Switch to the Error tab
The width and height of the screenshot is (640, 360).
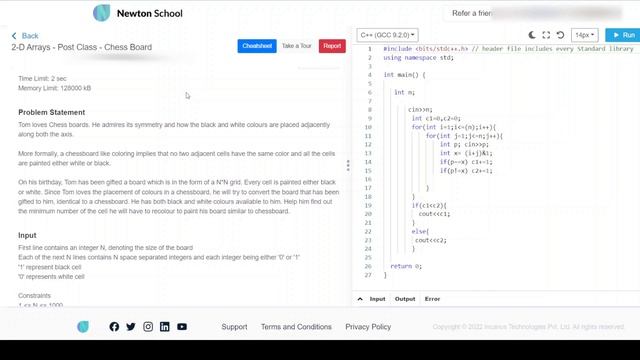pyautogui.click(x=432, y=299)
